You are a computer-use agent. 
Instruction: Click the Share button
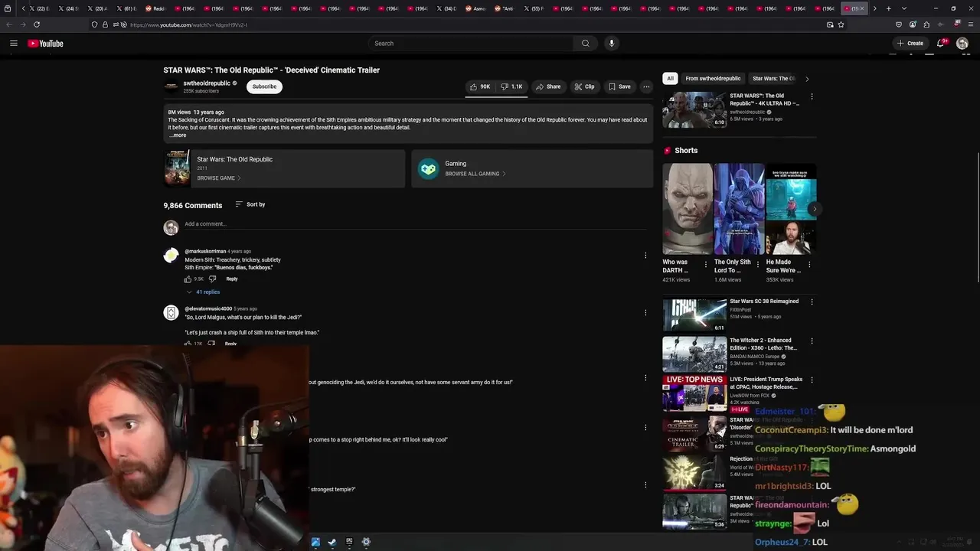tap(548, 86)
